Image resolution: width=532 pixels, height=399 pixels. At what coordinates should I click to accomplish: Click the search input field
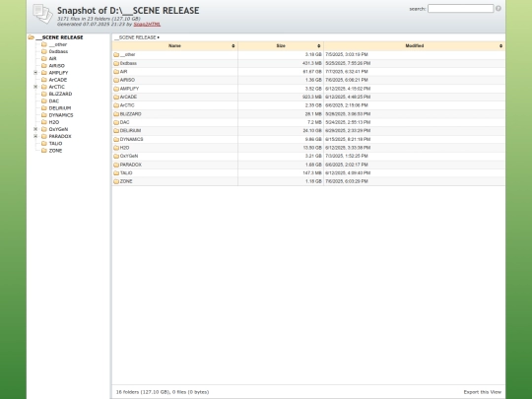(x=460, y=9)
